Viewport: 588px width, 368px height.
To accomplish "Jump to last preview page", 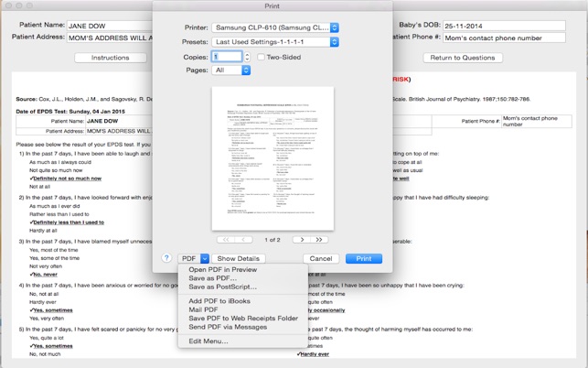I will point(319,240).
